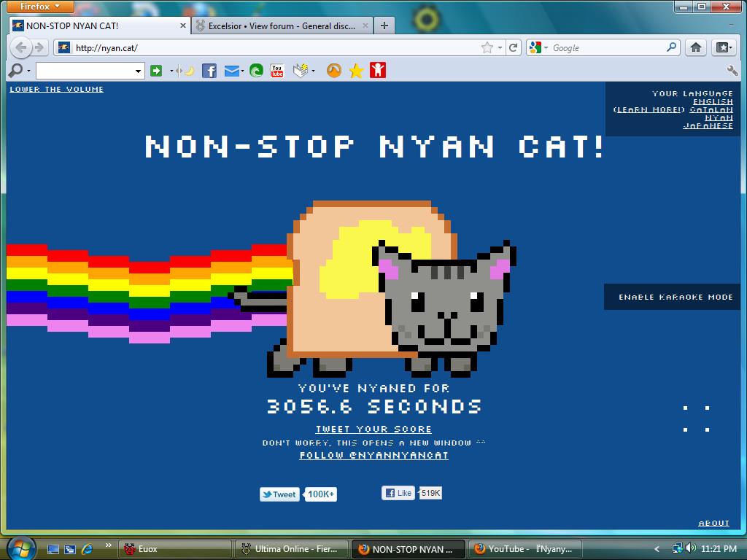This screenshot has height=560, width=747.
Task: Bookmark this page with the star icon
Action: (x=487, y=47)
